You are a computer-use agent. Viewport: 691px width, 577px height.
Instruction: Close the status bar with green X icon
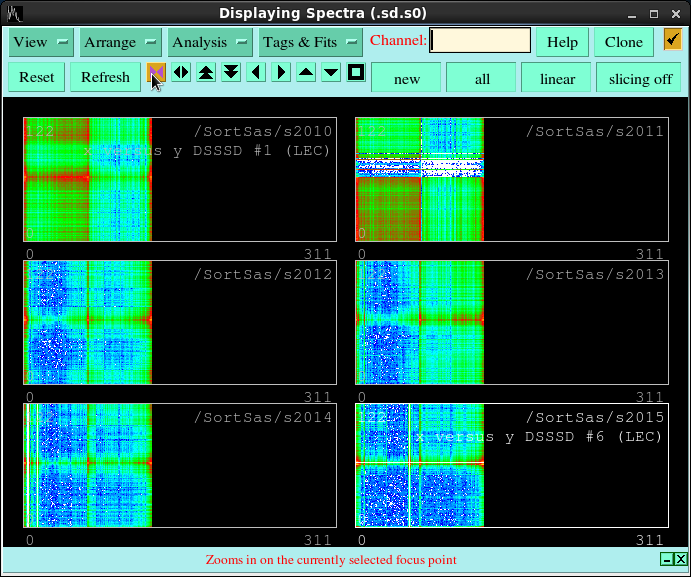point(680,559)
